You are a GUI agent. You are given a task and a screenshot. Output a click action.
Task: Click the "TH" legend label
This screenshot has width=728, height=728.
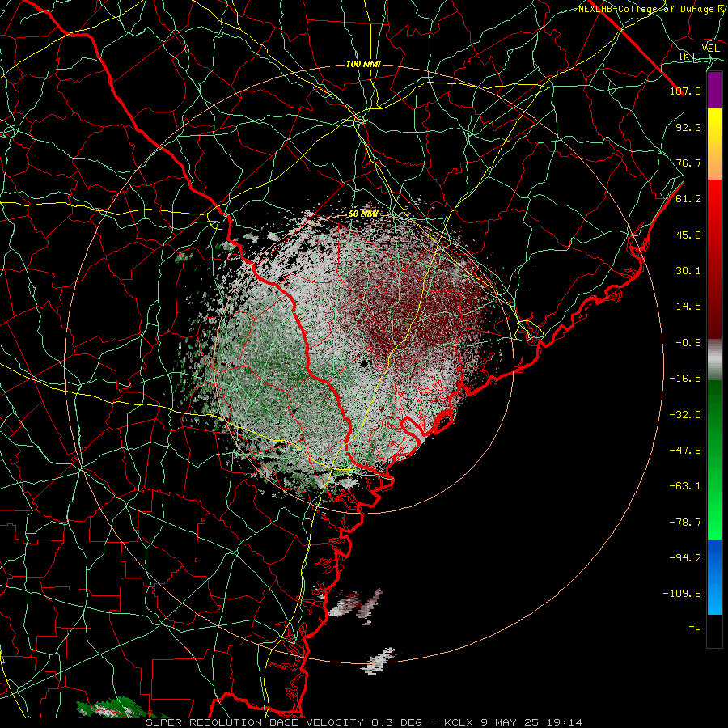[x=695, y=630]
